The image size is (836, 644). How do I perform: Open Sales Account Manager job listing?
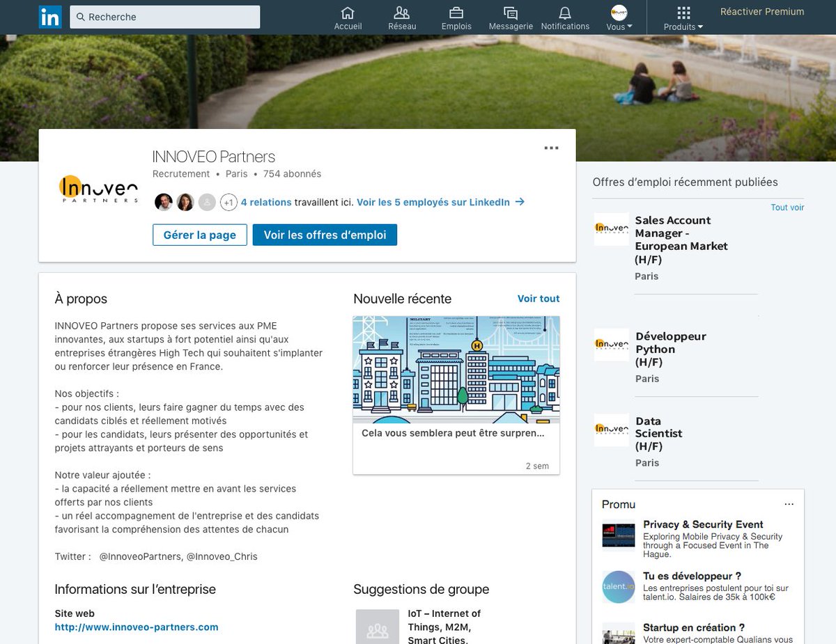pos(681,239)
